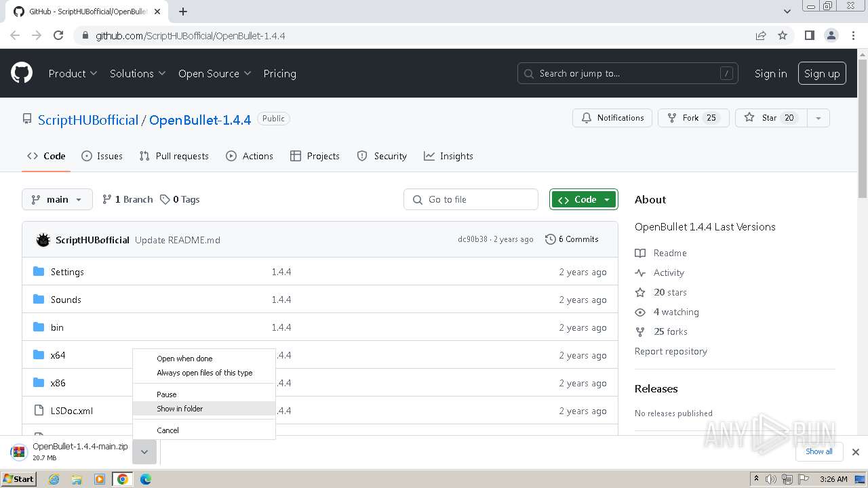Open the ScriptHUBofficial owner link
The height and width of the screenshot is (488, 868).
click(x=87, y=120)
